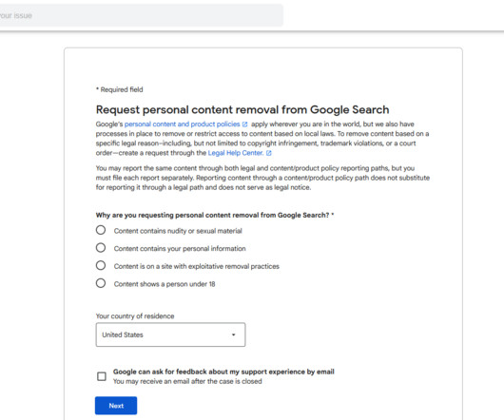Select 'Content contains nudity or sexual material' radio
The width and height of the screenshot is (504, 420).
coord(101,230)
